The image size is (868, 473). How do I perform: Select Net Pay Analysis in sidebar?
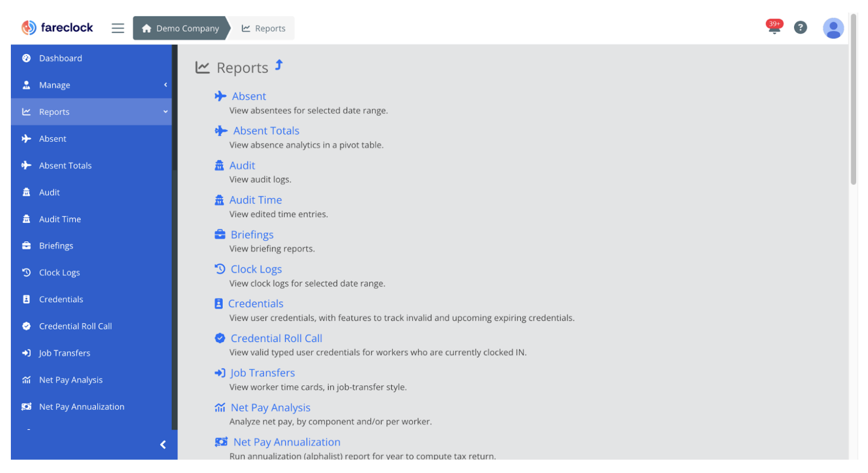coord(71,380)
